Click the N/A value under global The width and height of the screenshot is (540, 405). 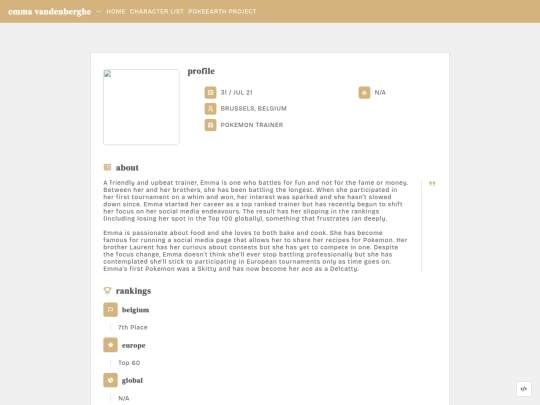tap(124, 398)
